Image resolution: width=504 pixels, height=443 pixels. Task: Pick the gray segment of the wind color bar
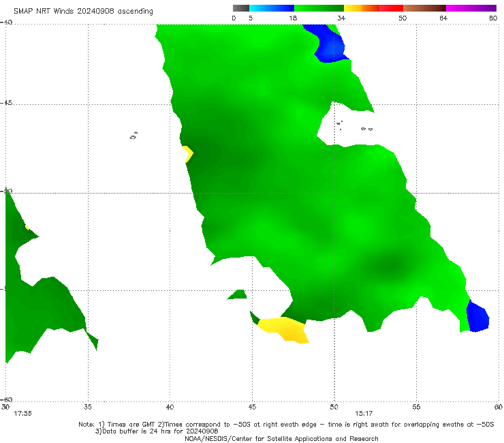coord(241,8)
